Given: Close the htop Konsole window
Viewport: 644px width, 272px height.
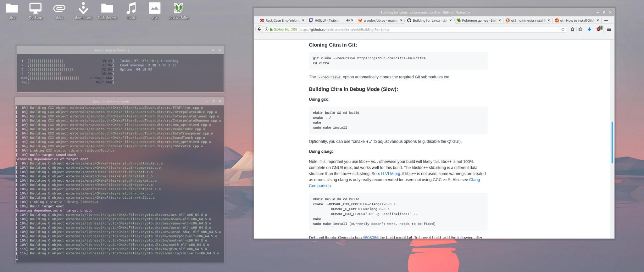Looking at the screenshot, I should click(219, 50).
